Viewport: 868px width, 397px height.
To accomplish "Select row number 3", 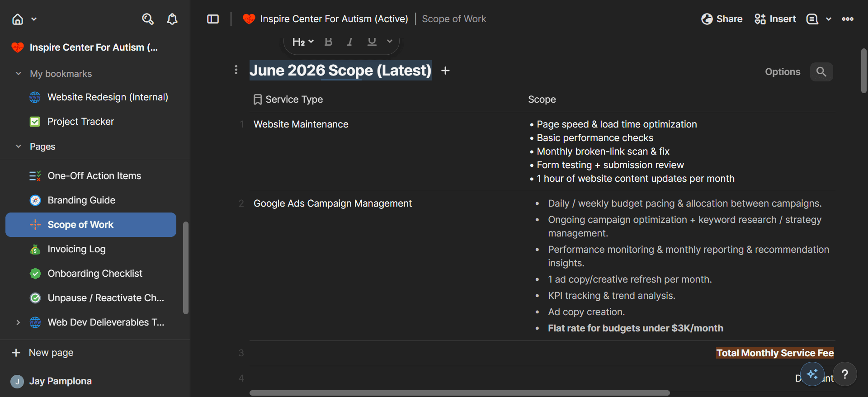I will 241,353.
